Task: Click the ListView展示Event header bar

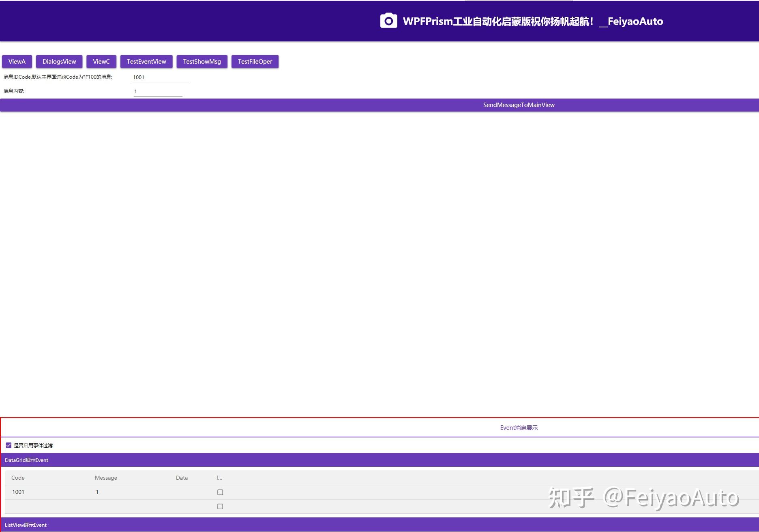Action: 26,525
